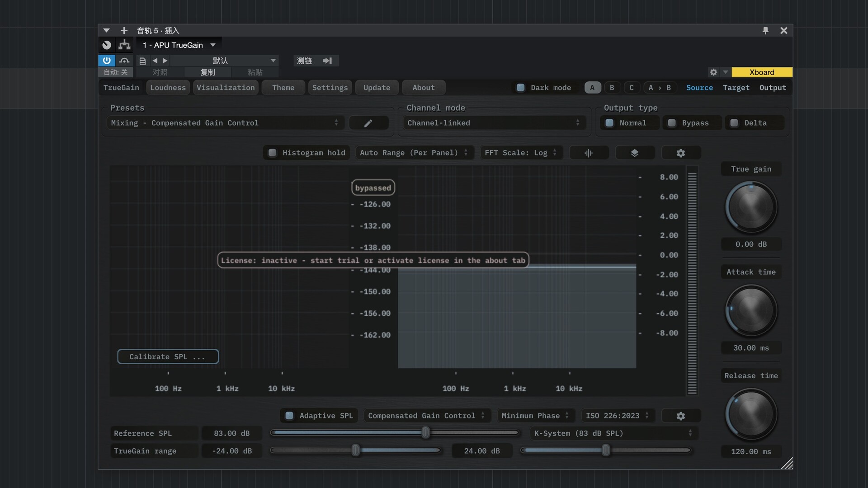Expand the FFT Scale: Log dropdown
The image size is (868, 488).
tap(521, 153)
